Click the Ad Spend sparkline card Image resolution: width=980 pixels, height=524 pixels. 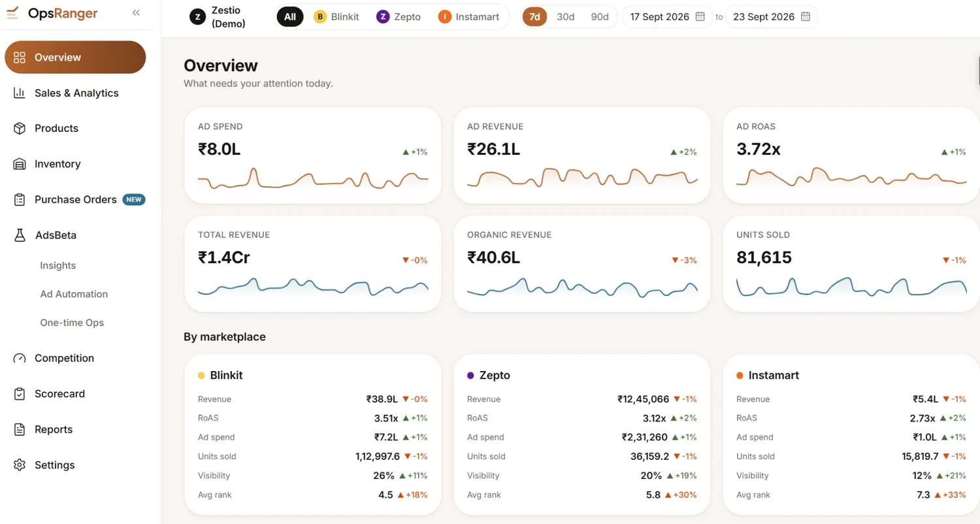313,156
